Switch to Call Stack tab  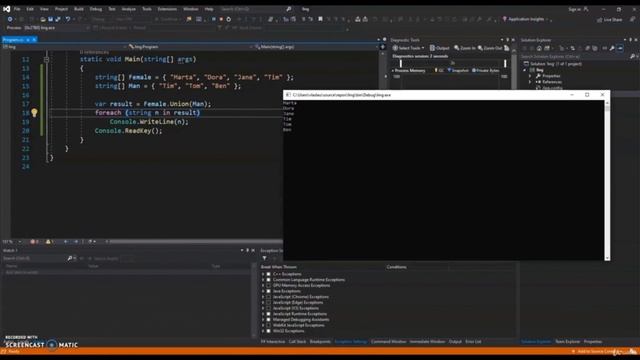(x=297, y=342)
